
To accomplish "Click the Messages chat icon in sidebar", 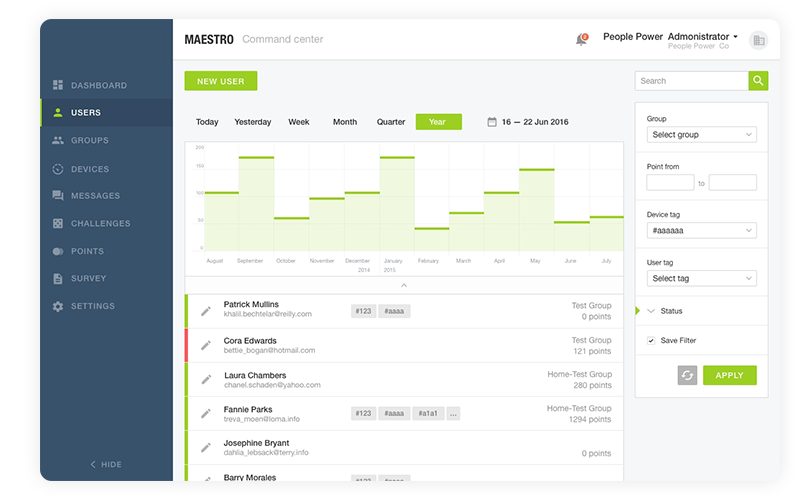I will [x=58, y=195].
